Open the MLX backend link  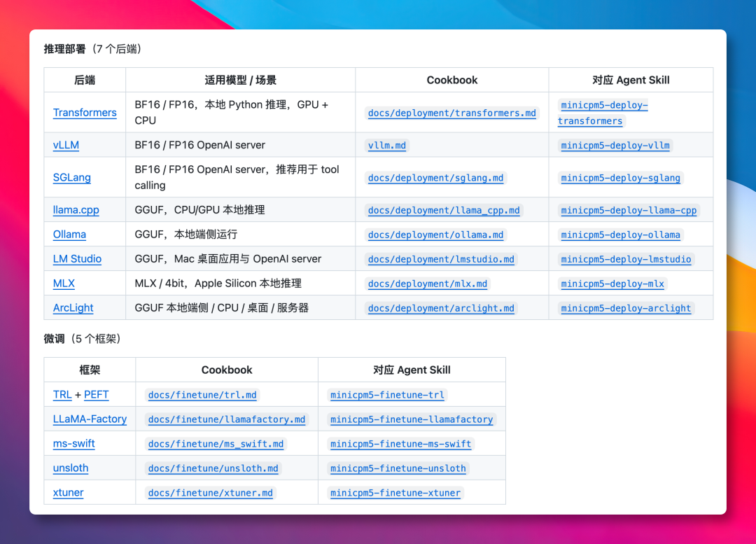(64, 284)
